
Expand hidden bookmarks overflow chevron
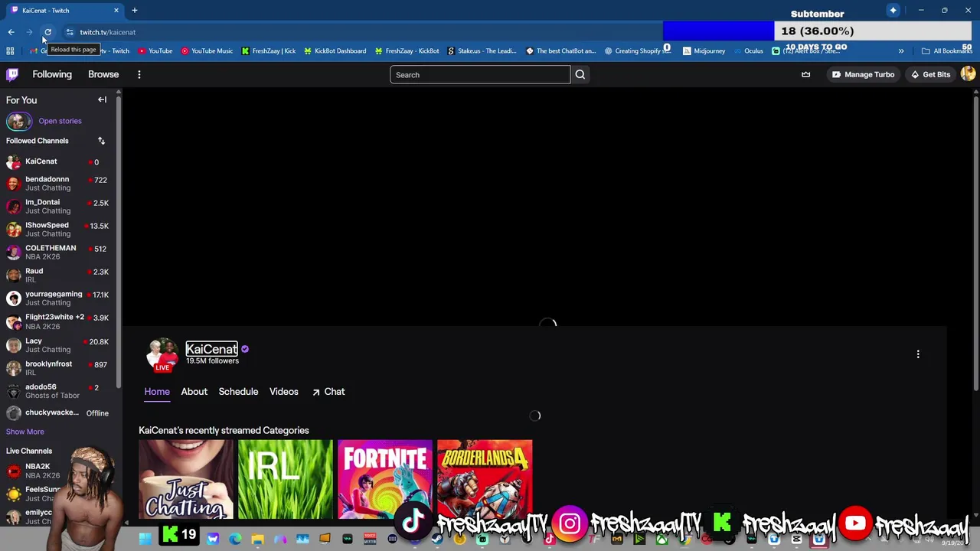[x=901, y=51]
